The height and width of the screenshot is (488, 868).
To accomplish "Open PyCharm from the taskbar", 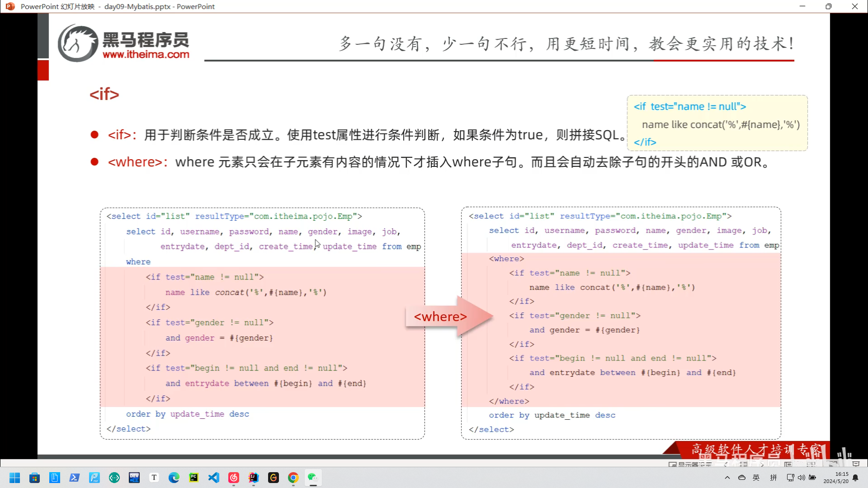I will (x=194, y=478).
